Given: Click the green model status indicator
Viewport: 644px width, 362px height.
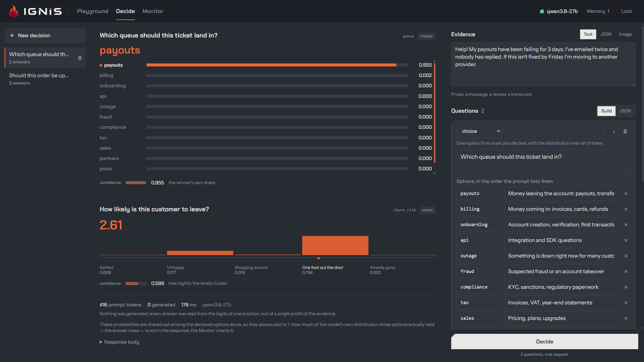Looking at the screenshot, I should (x=542, y=11).
